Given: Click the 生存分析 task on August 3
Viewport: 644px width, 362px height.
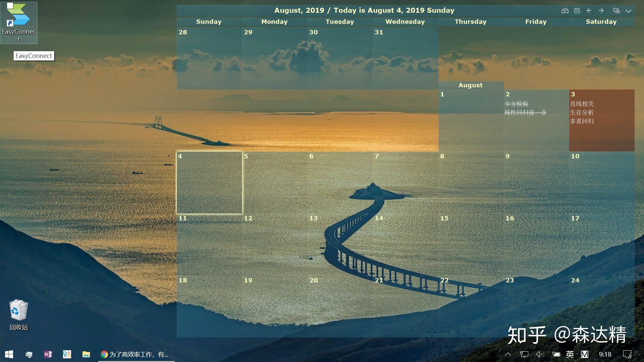Looking at the screenshot, I should [x=582, y=113].
